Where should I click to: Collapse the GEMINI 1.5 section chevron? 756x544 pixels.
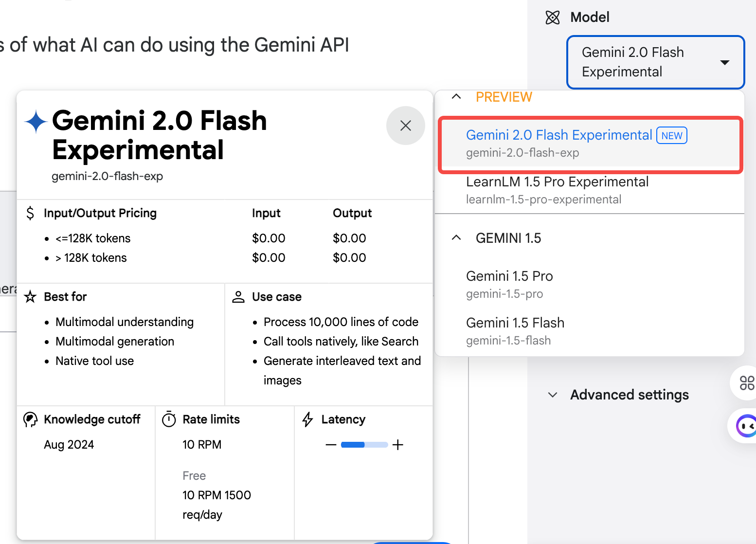[456, 238]
